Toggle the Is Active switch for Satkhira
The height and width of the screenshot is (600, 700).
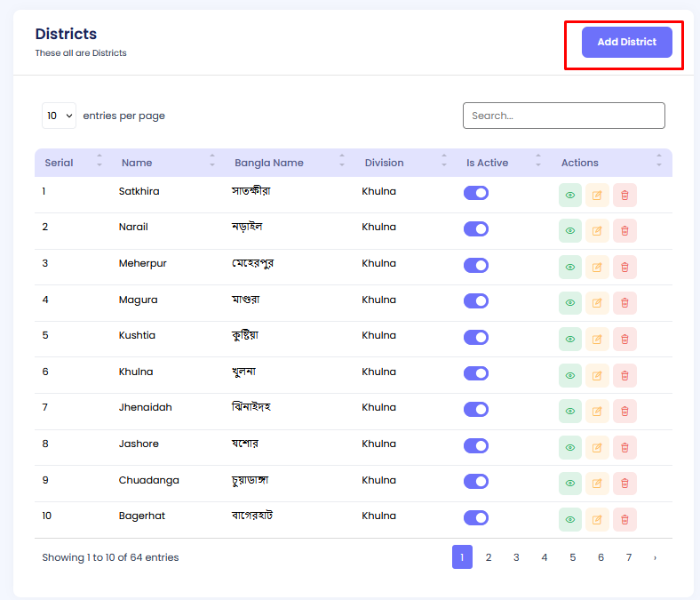[x=476, y=193]
